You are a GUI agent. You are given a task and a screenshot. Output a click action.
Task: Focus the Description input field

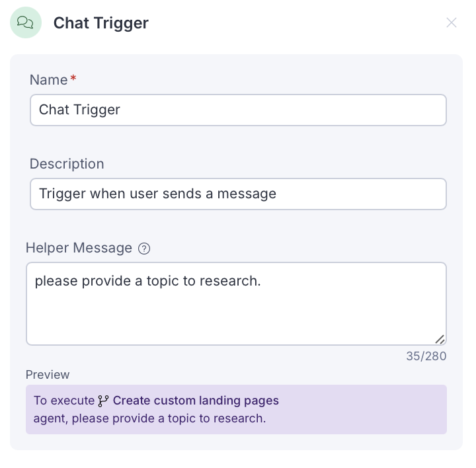[x=238, y=194]
